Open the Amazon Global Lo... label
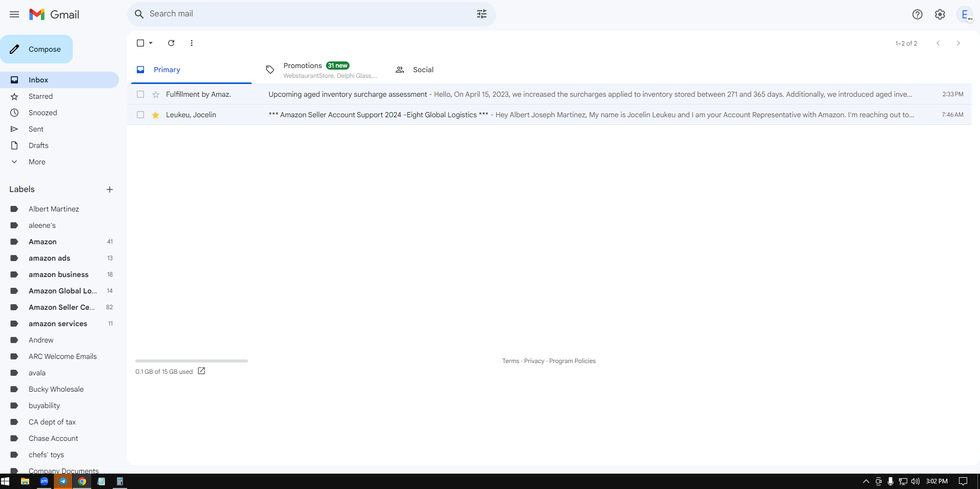 tap(59, 291)
